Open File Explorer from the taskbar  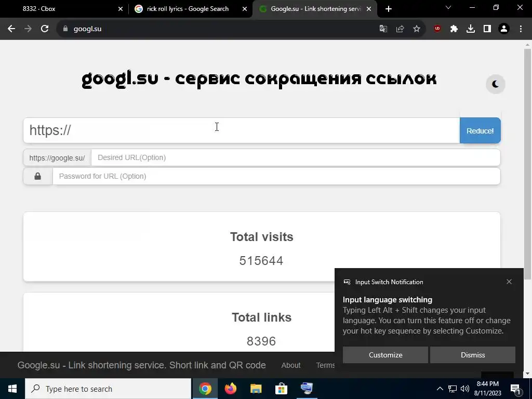[x=256, y=389]
